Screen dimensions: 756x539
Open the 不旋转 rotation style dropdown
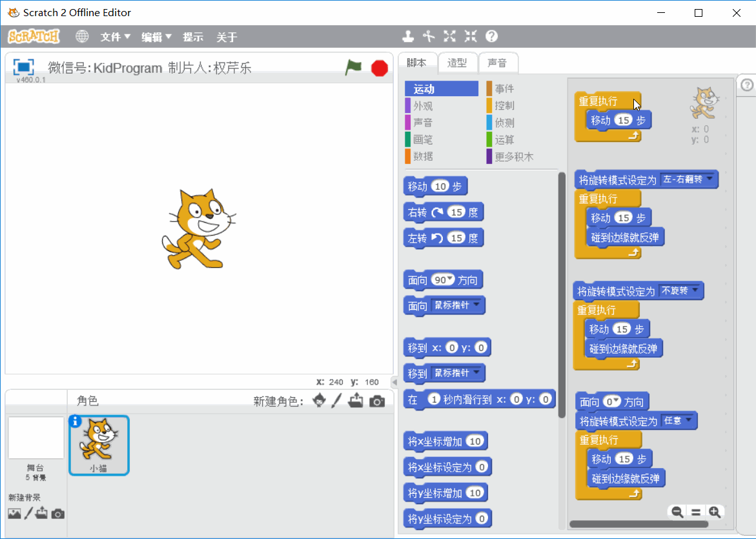pos(680,290)
